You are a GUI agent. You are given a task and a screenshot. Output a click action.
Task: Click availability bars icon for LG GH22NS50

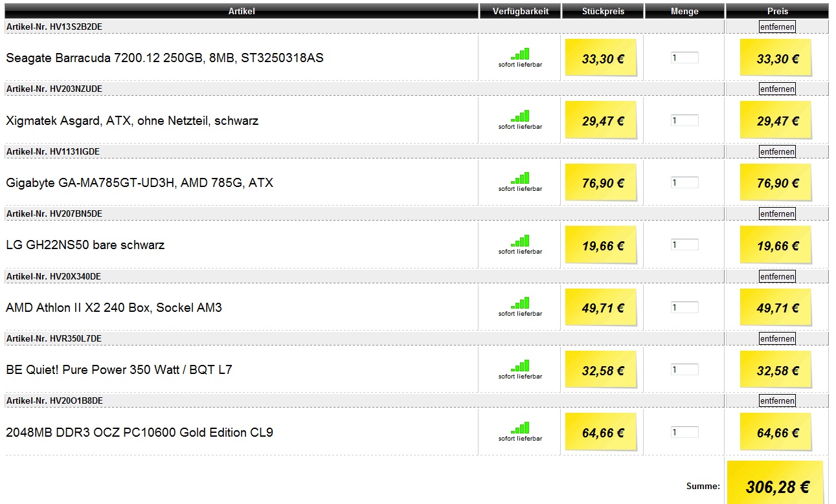520,241
